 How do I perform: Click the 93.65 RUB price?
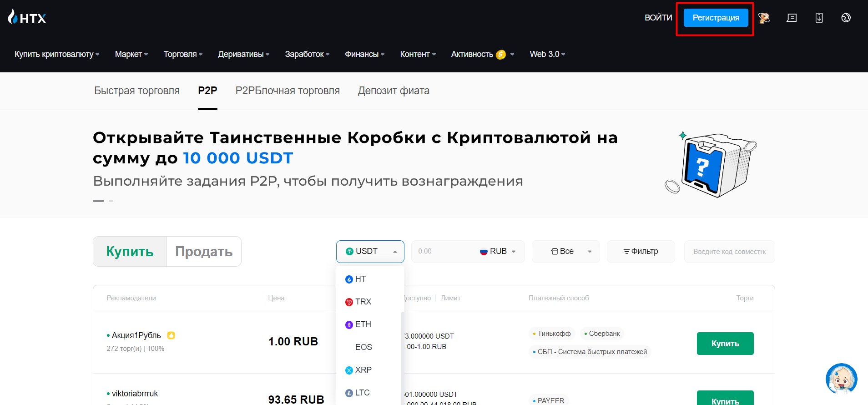coord(296,399)
